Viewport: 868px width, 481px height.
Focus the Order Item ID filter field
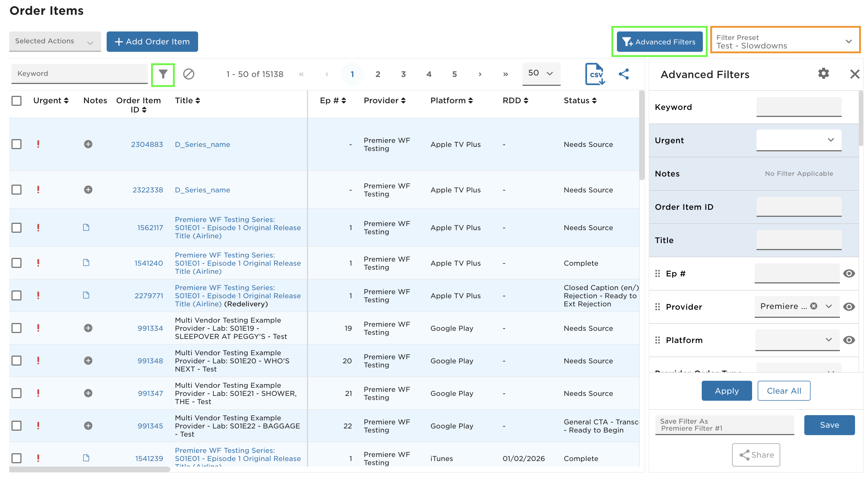799,206
